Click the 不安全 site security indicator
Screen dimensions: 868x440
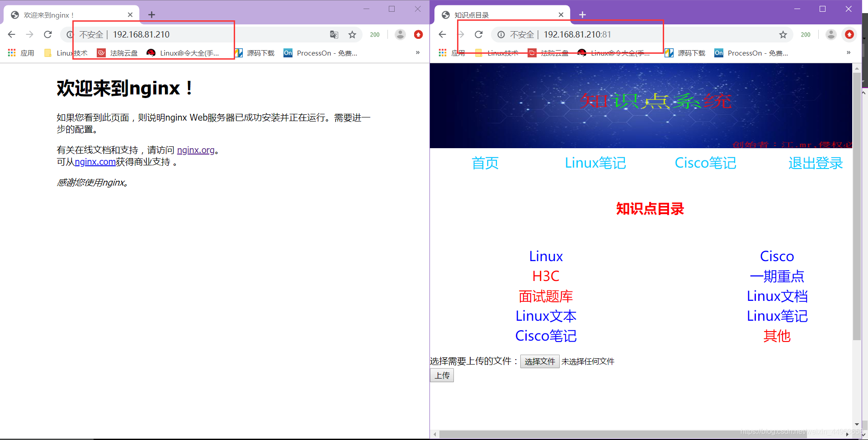(91, 34)
